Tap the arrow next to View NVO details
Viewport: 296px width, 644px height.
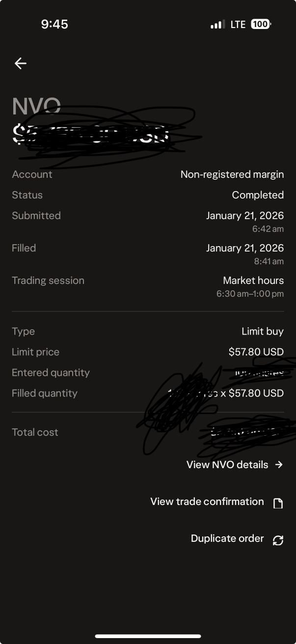coord(279,465)
